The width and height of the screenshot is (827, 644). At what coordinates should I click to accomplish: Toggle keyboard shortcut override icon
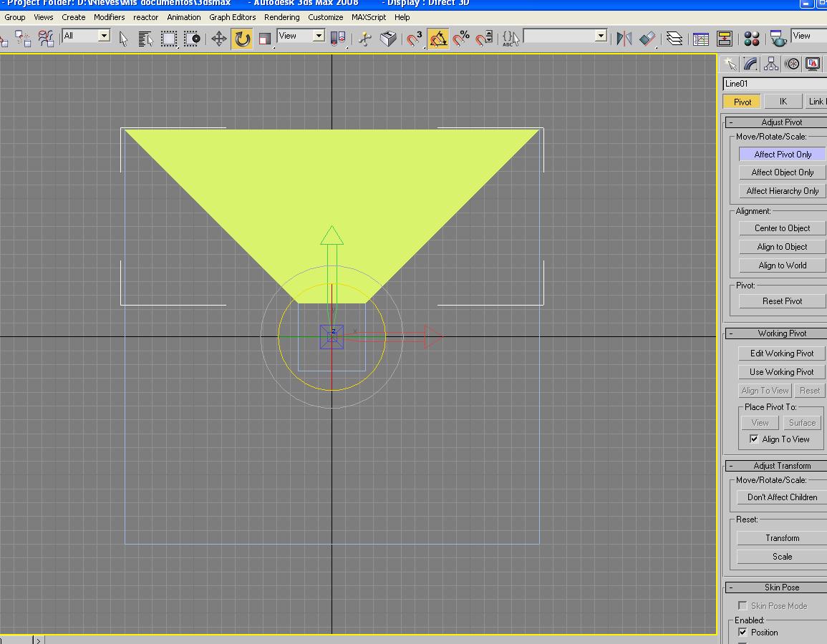(x=388, y=39)
